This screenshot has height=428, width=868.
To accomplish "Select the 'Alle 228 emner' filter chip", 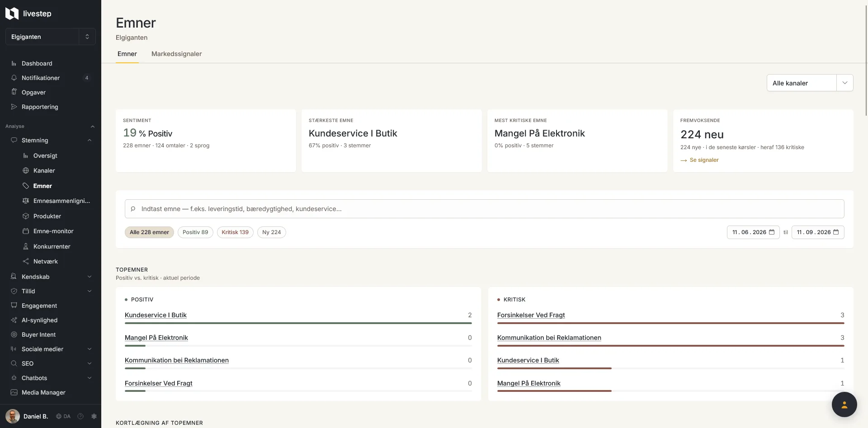I will point(149,232).
